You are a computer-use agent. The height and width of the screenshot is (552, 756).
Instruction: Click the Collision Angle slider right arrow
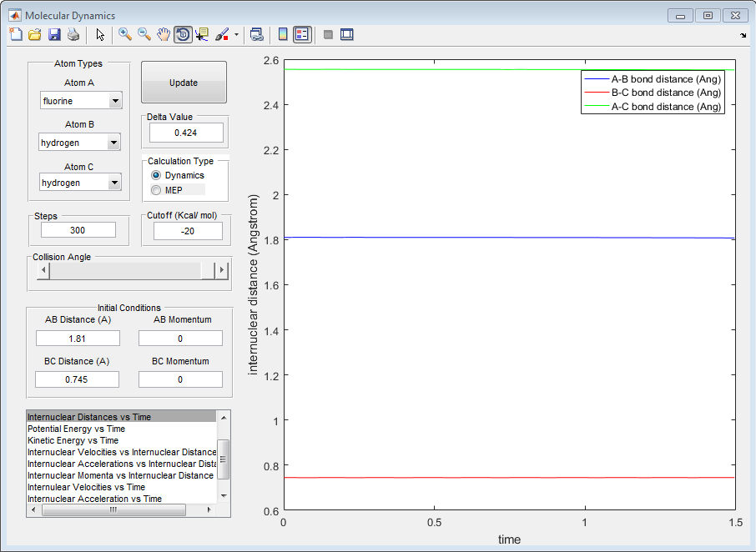[221, 271]
